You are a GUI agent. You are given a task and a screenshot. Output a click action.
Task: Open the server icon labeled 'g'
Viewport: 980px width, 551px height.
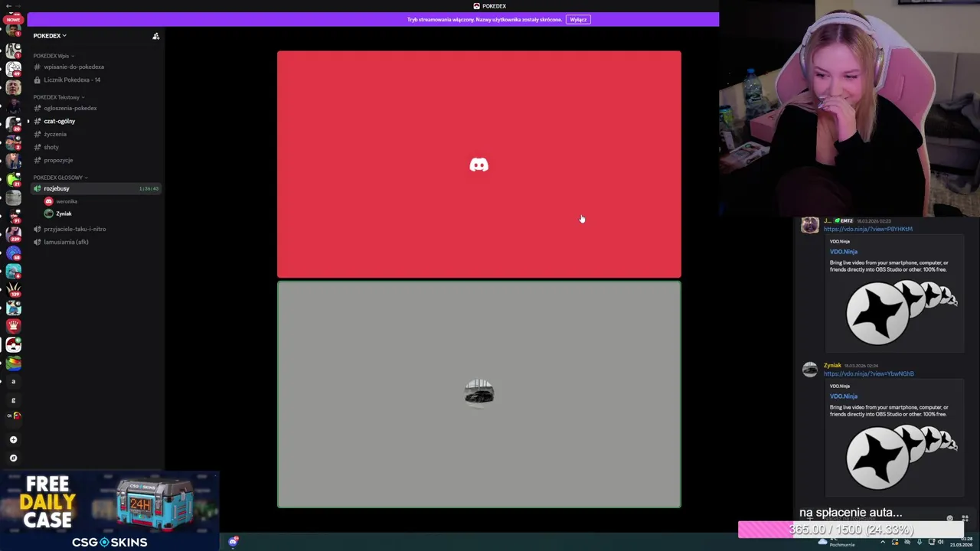[13, 400]
